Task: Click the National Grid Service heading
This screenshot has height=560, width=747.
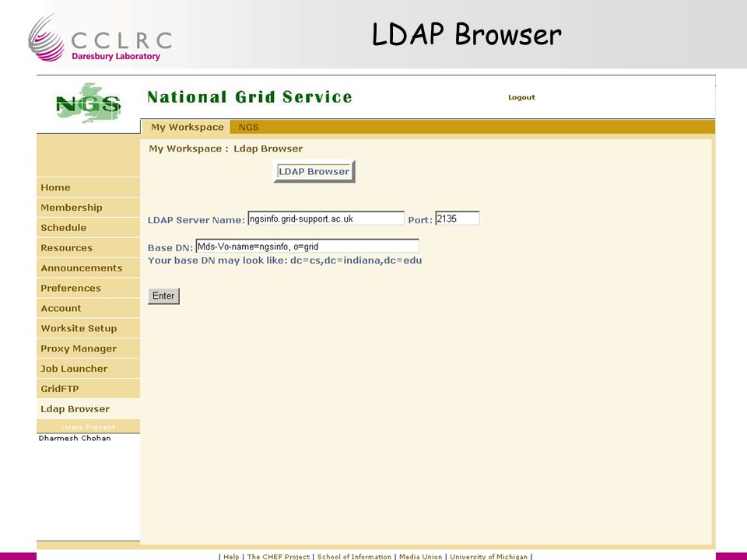Action: (x=250, y=96)
